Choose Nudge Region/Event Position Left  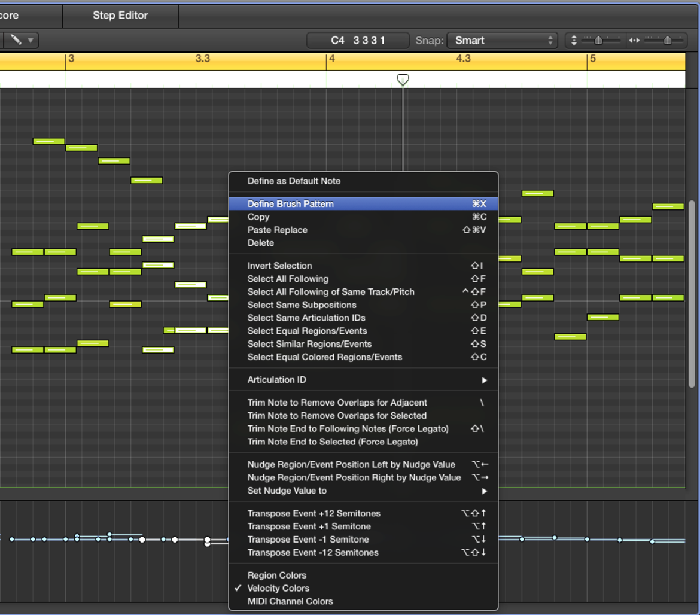point(363,465)
